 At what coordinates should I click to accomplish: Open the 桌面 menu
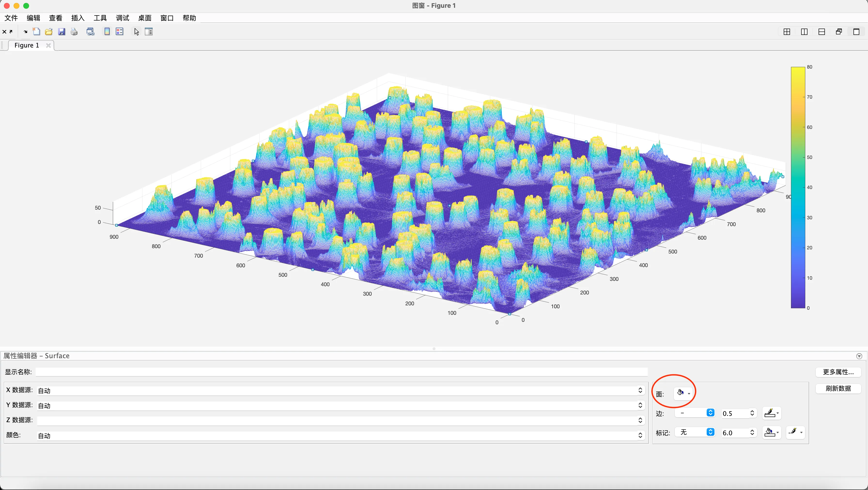pos(145,18)
